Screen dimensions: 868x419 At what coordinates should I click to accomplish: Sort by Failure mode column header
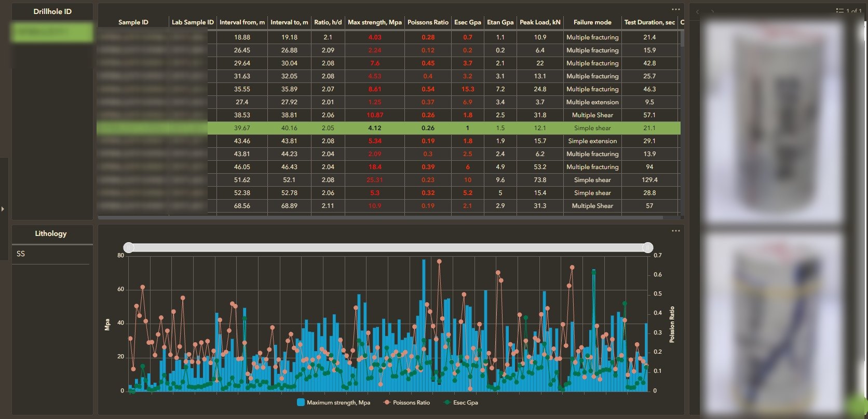(592, 22)
